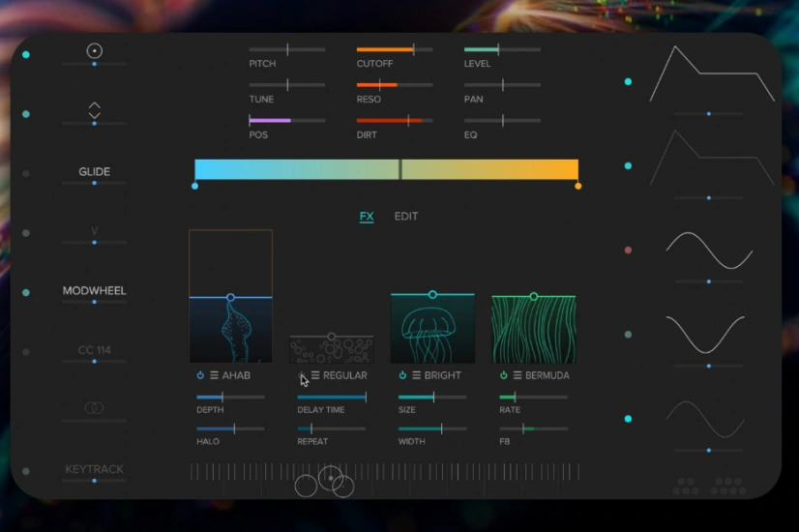Click the POS slider
The height and width of the screenshot is (532, 799).
pyautogui.click(x=287, y=120)
